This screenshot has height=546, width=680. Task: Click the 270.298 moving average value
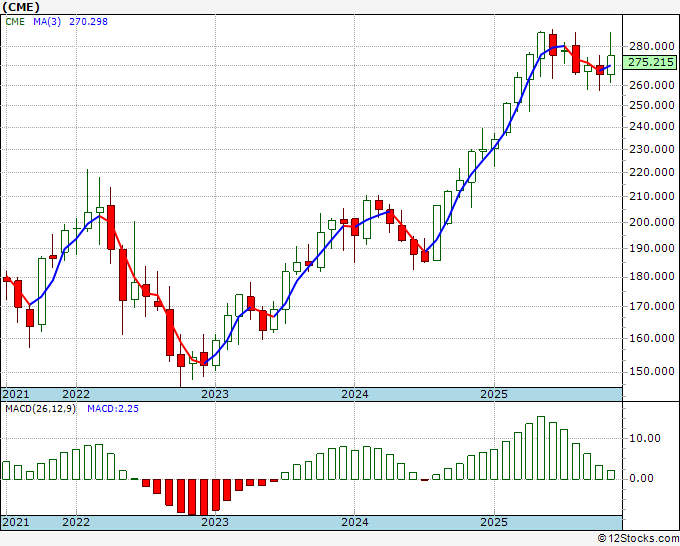point(88,22)
